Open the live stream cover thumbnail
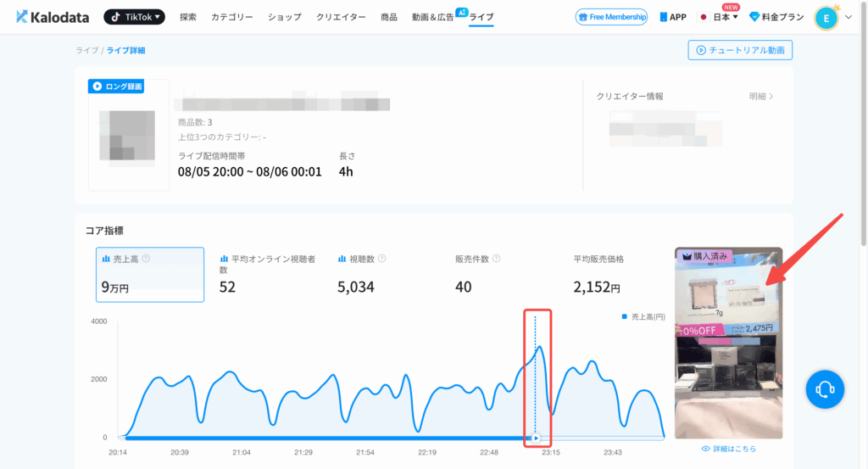The image size is (868, 469). [129, 136]
